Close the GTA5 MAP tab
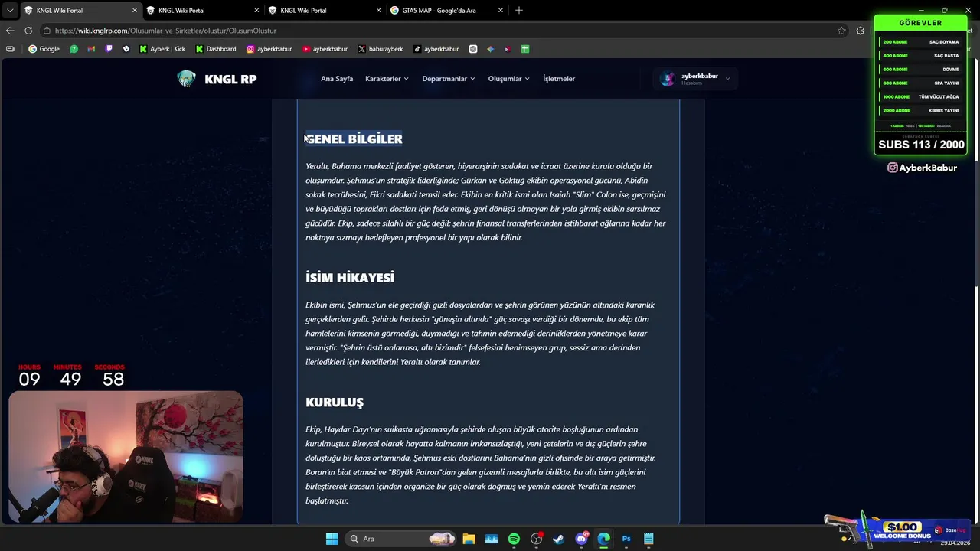Viewport: 980px width, 551px height. pyautogui.click(x=501, y=11)
